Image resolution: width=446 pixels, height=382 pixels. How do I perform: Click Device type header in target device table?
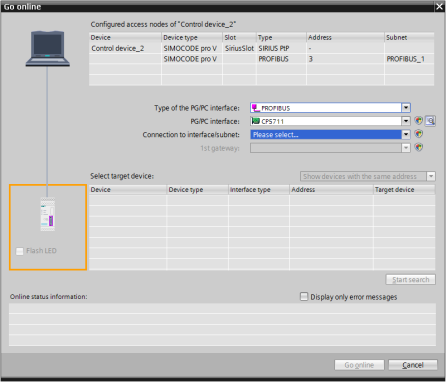click(197, 190)
